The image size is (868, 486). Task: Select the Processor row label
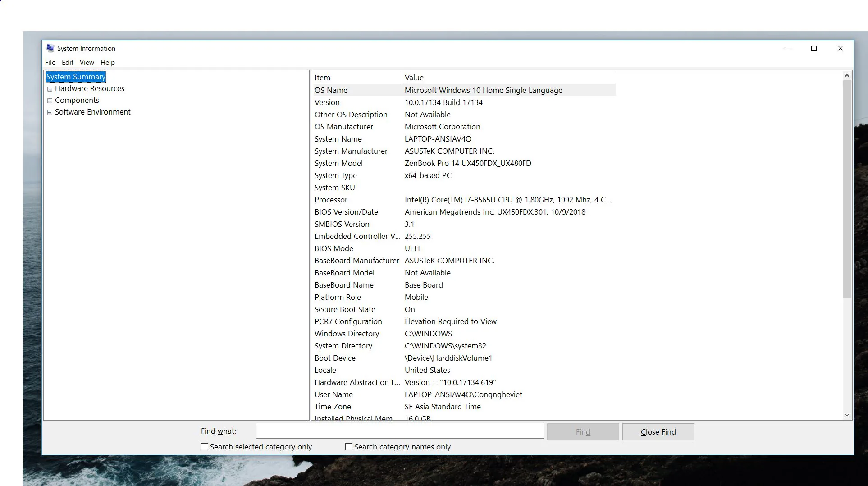pyautogui.click(x=331, y=200)
